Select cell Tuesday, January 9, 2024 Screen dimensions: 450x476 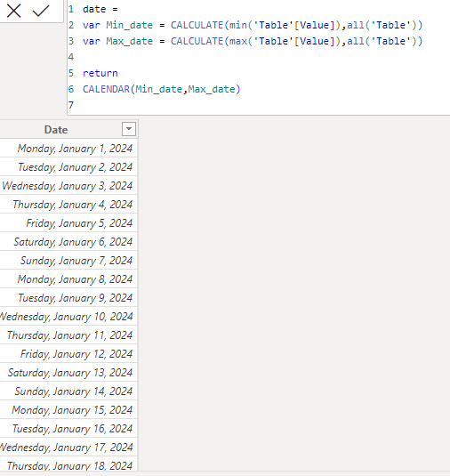(68, 298)
